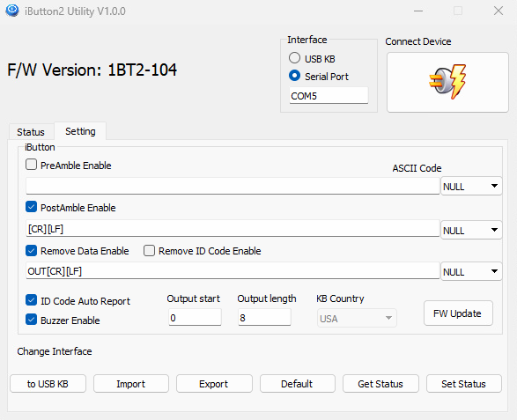Click the iButton2 Utility app icon
517x420 pixels.
pyautogui.click(x=12, y=11)
